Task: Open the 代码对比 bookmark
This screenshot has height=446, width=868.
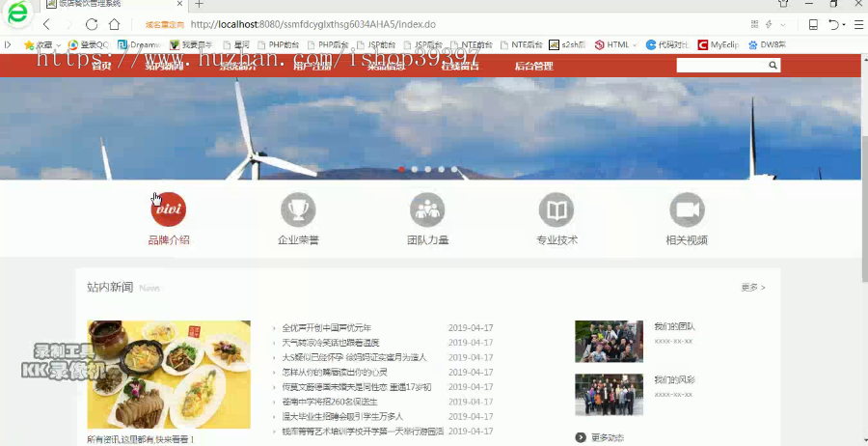Action: tap(667, 44)
